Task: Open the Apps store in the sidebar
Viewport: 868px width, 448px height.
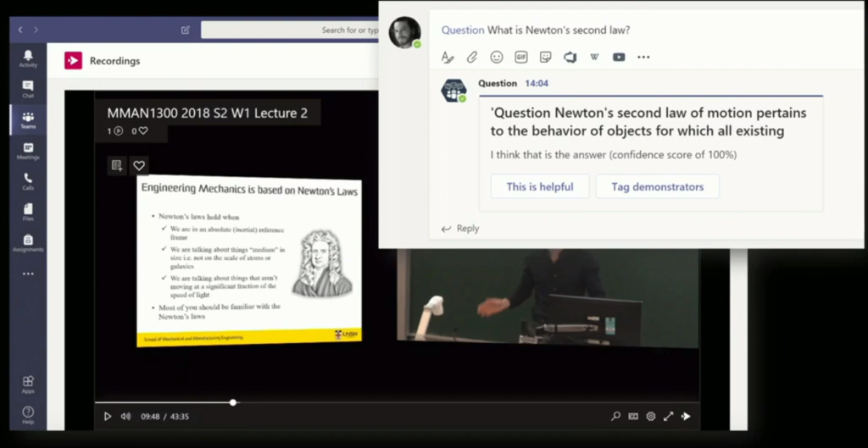Action: coord(28,385)
